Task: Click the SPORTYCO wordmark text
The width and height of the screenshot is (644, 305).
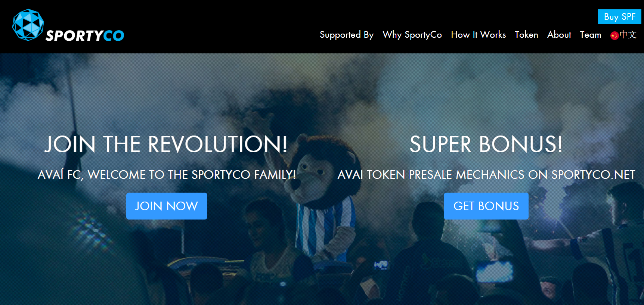Action: click(x=85, y=36)
